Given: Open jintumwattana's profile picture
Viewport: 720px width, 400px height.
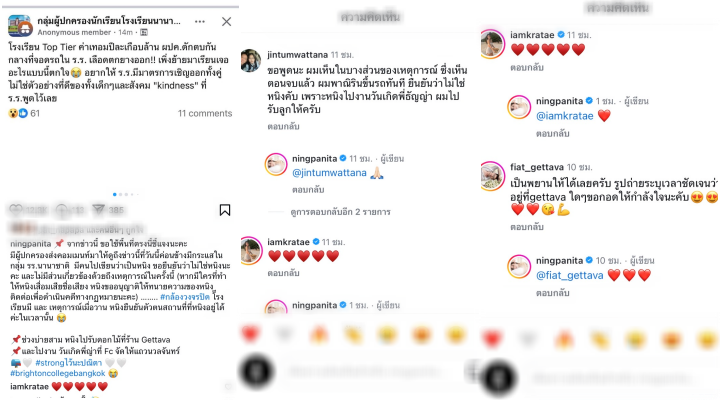Looking at the screenshot, I should pos(251,61).
